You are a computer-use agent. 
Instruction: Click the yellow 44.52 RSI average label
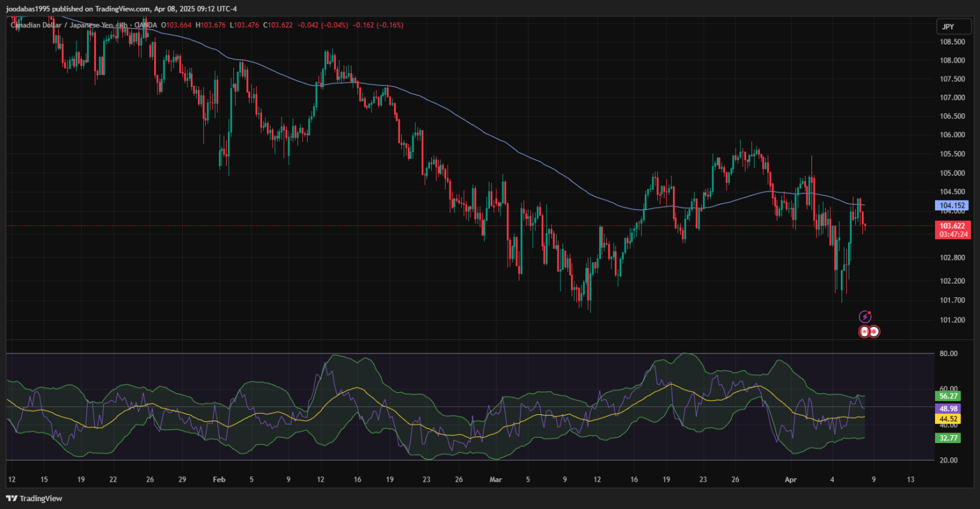click(x=949, y=419)
